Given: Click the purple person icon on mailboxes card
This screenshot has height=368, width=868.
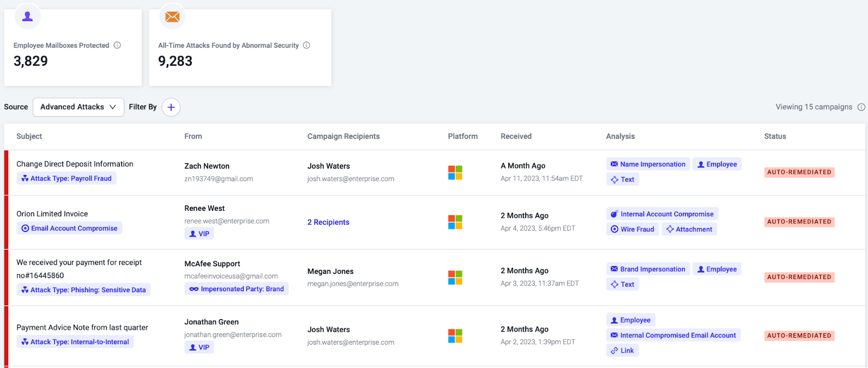Looking at the screenshot, I should tap(28, 17).
